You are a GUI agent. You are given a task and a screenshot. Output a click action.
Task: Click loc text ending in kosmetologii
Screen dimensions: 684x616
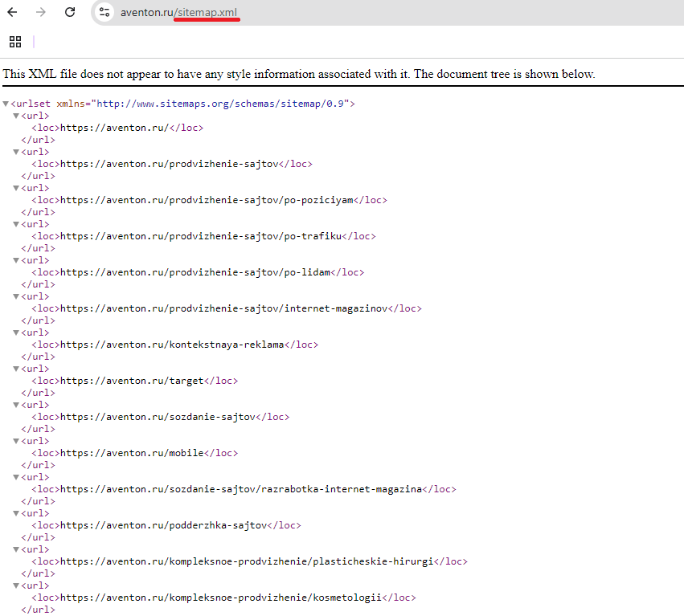pyautogui.click(x=221, y=598)
